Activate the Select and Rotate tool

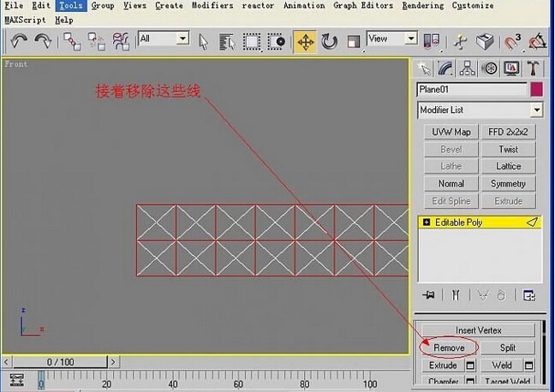click(329, 42)
